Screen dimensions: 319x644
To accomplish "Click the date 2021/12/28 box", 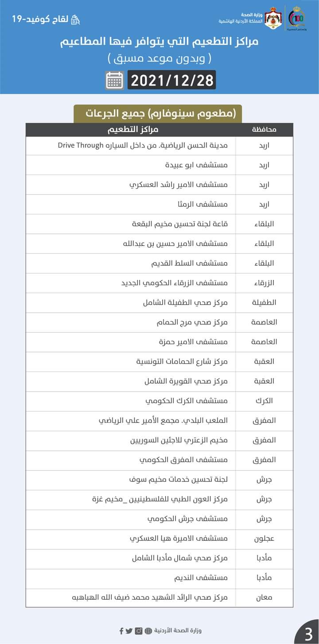I will (x=172, y=80).
